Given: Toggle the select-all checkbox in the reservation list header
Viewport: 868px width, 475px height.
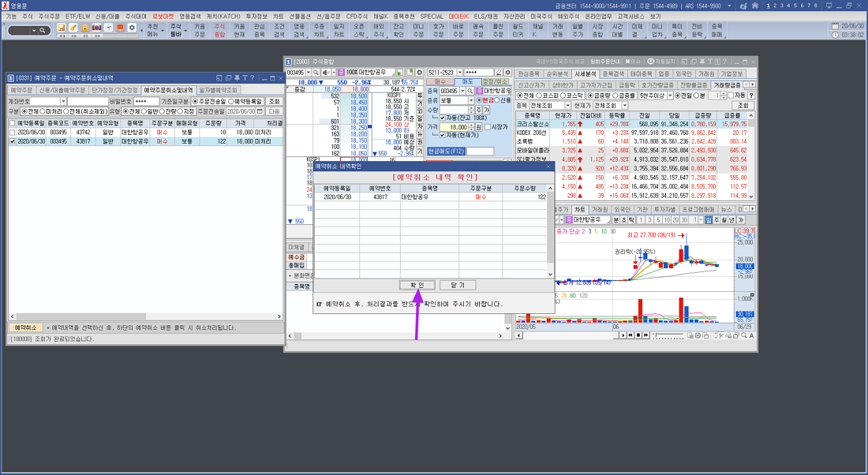Looking at the screenshot, I should [13, 123].
